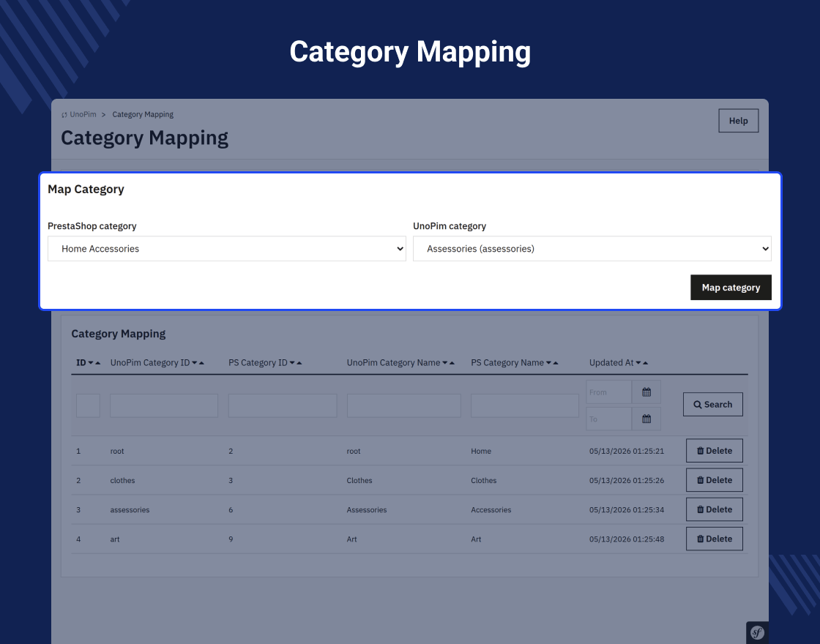Delete the root mapping row
820x644 pixels.
(x=715, y=451)
